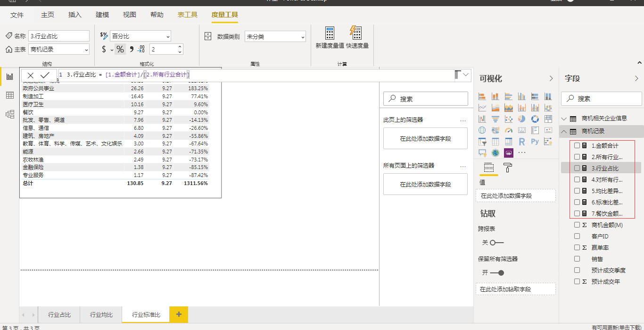644x330 pixels.
Task: Open the 百分比 format dropdown
Action: [140, 36]
